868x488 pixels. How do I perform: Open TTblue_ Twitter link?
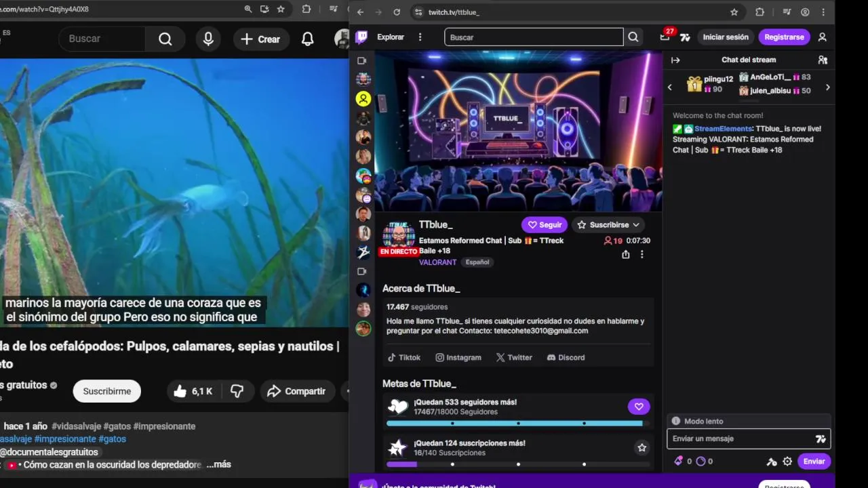[514, 357]
